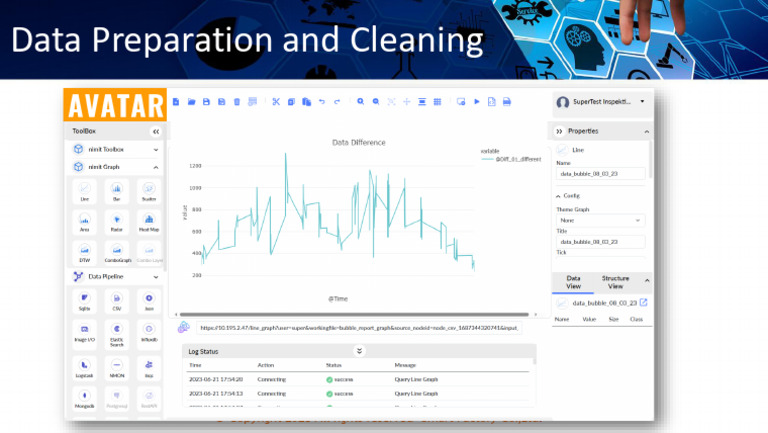Select the DTW graph tool

click(85, 253)
